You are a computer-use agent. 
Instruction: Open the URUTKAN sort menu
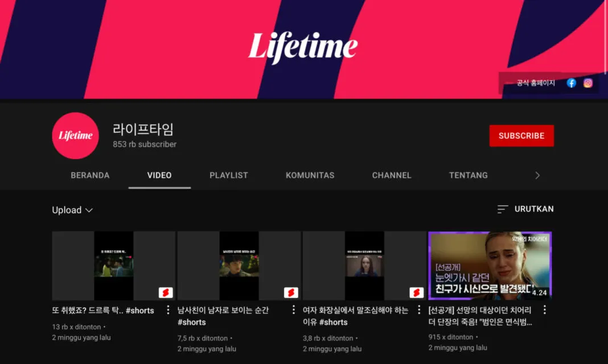[x=525, y=209]
